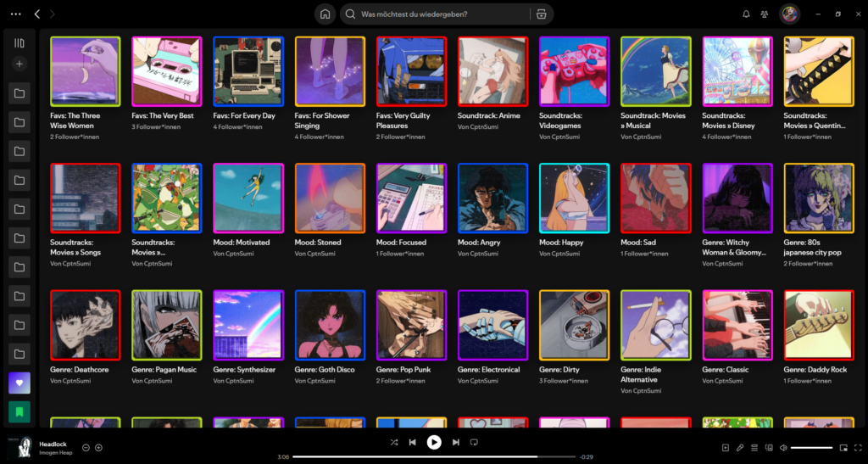
Task: Open 'Mood: Focused' calculator cover
Action: click(411, 198)
